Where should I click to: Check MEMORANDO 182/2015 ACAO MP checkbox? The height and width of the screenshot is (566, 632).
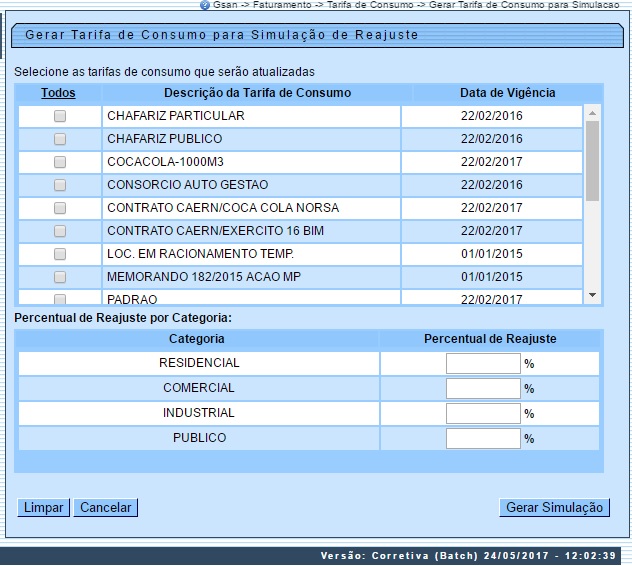pyautogui.click(x=60, y=277)
